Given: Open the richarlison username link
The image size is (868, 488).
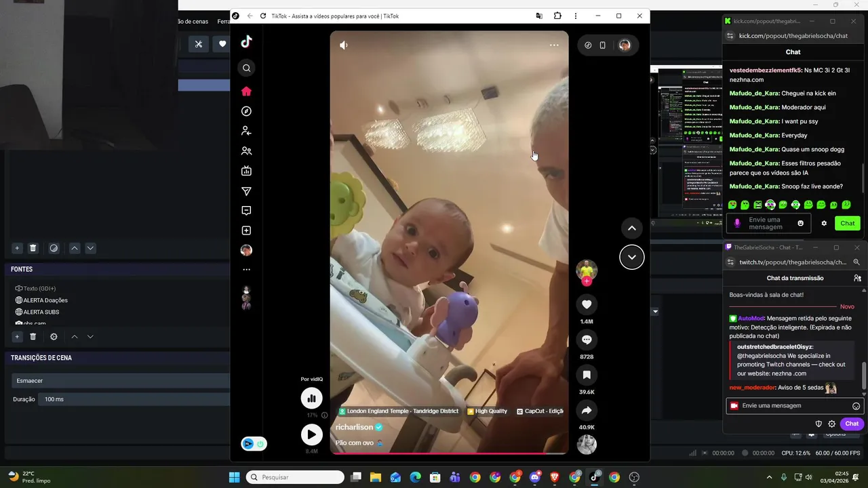Looking at the screenshot, I should (x=354, y=427).
